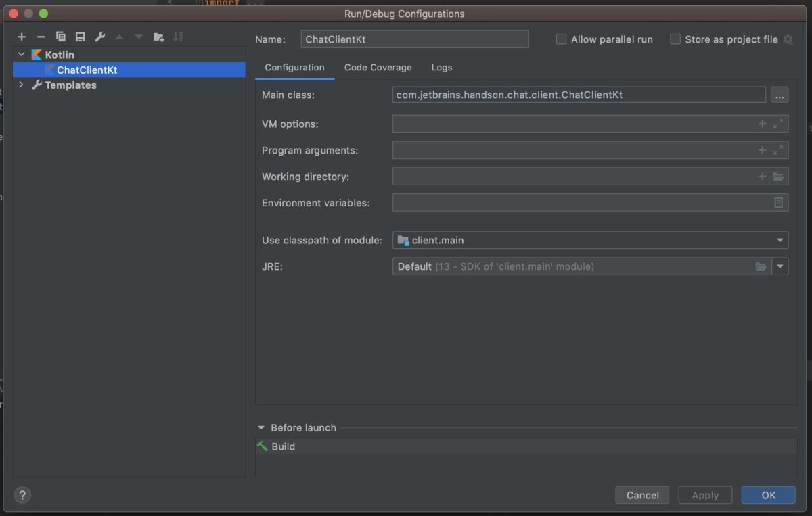Expand the VM options field with the expand icon
The width and height of the screenshot is (812, 516).
coord(778,124)
